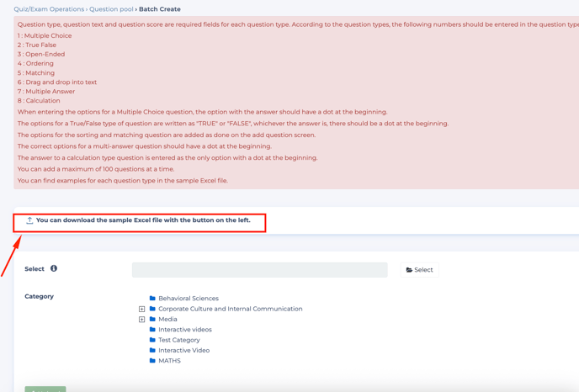Go to Question pool breadcrumb
The height and width of the screenshot is (392, 579).
(x=111, y=9)
